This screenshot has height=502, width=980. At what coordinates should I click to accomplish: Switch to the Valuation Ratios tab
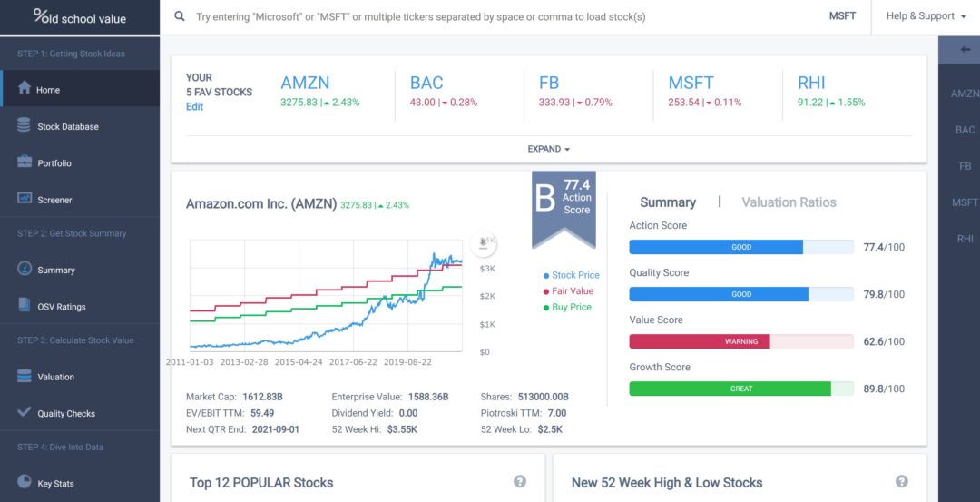(x=789, y=202)
